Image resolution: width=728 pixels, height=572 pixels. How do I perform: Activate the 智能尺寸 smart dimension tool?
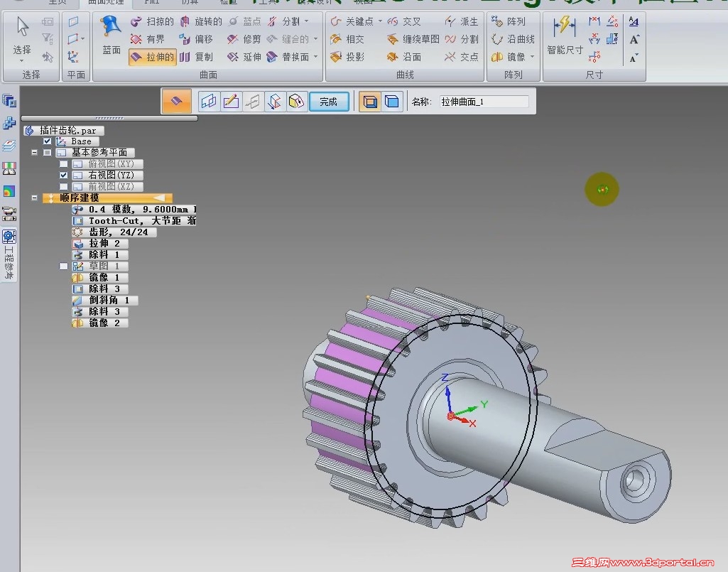tap(565, 35)
